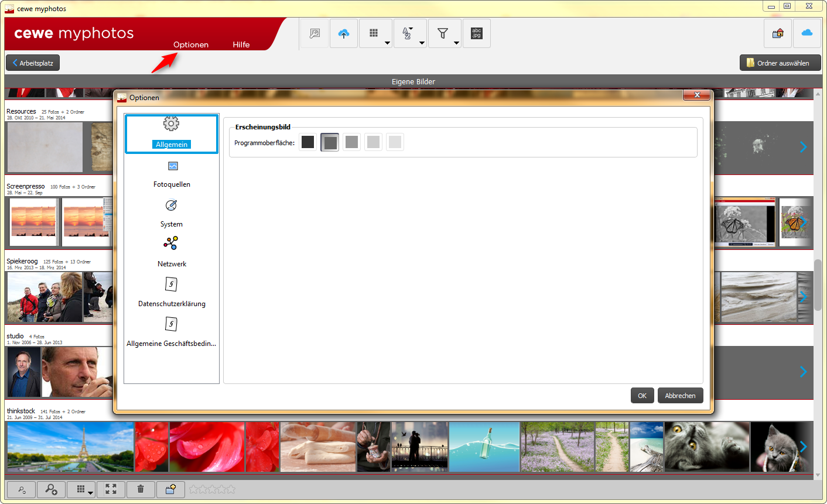Expand the studio row with blue chevron
Viewport: 827px width, 504px height.
[x=803, y=372]
